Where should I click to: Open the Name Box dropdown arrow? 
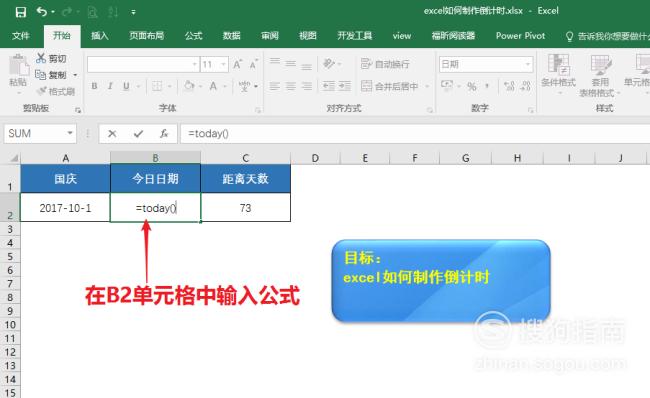pos(70,133)
